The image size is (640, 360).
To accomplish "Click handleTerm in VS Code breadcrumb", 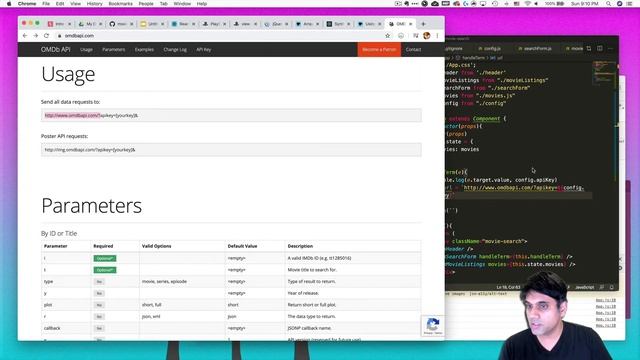I will point(473,58).
